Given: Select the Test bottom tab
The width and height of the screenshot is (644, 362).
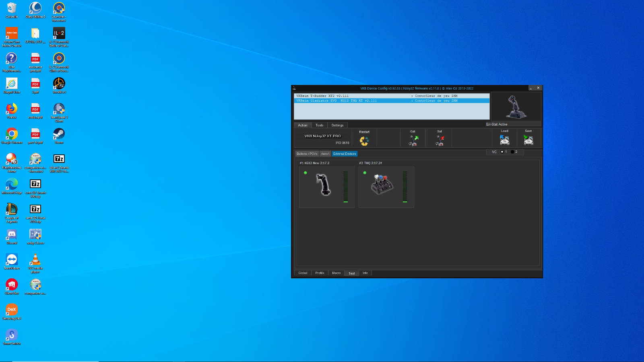Looking at the screenshot, I should pos(351,273).
